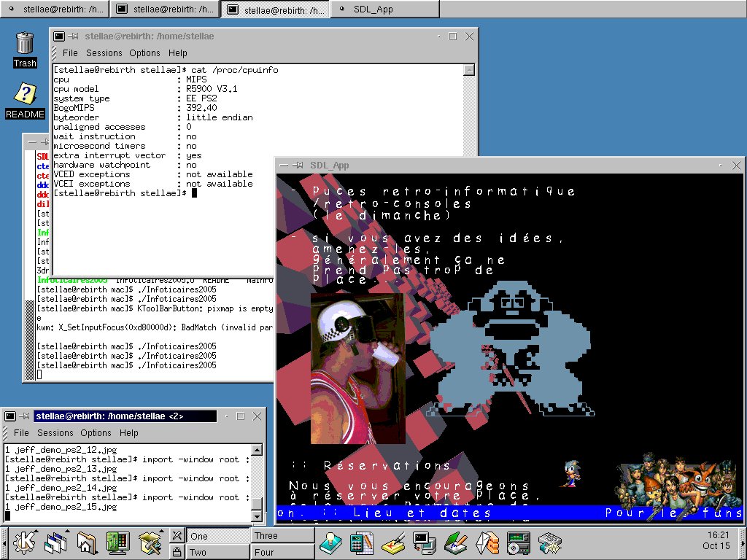Click the BogoMIPS value '392.40'

[x=201, y=108]
